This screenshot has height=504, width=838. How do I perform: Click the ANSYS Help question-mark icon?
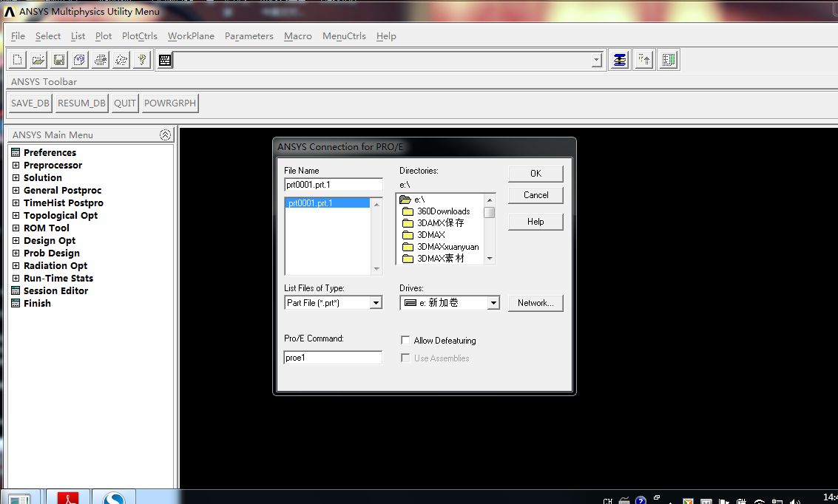click(142, 60)
